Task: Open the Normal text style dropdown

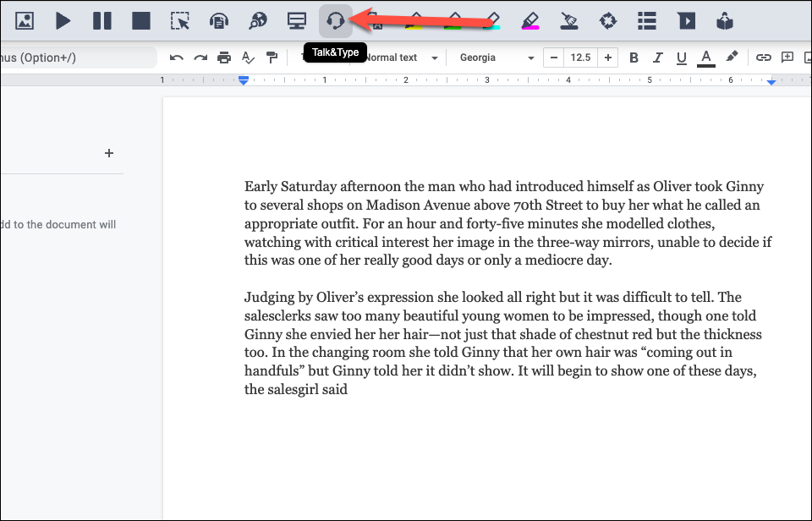Action: click(x=401, y=58)
